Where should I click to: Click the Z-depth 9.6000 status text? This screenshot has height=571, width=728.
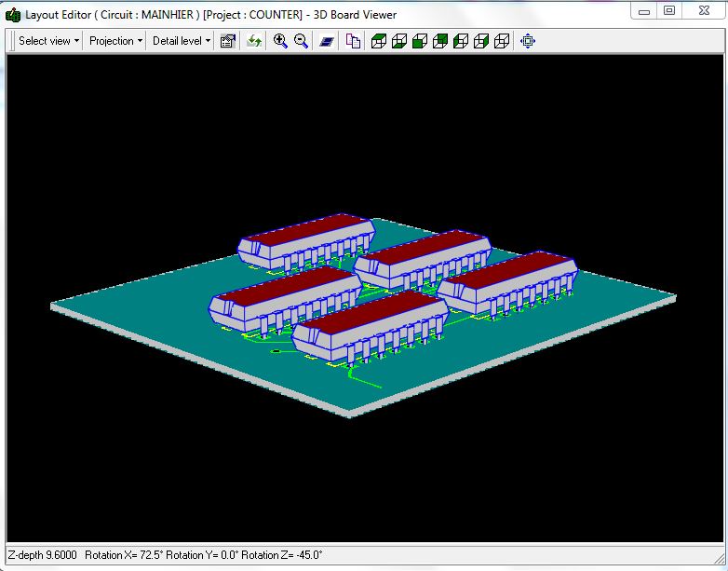click(42, 555)
